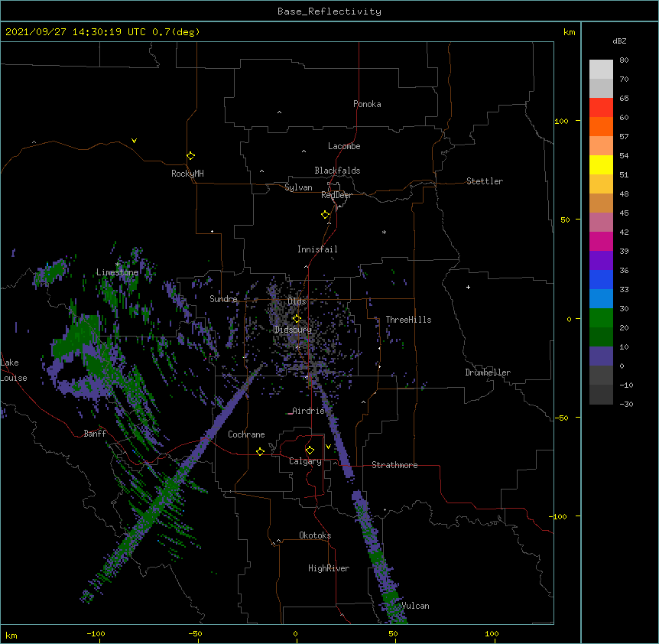Click the yellow diamond marker near RockyMH
Screen dimensions: 659x644
pyautogui.click(x=190, y=156)
